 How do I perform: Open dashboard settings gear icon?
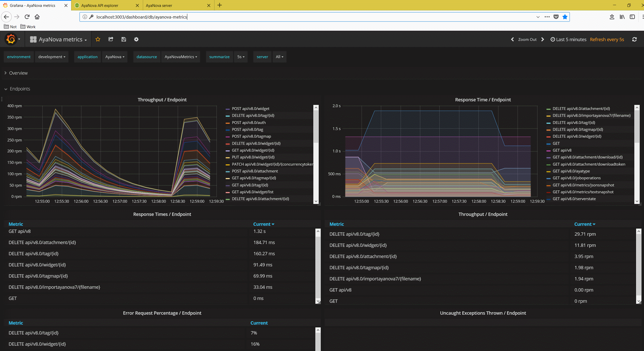(136, 39)
